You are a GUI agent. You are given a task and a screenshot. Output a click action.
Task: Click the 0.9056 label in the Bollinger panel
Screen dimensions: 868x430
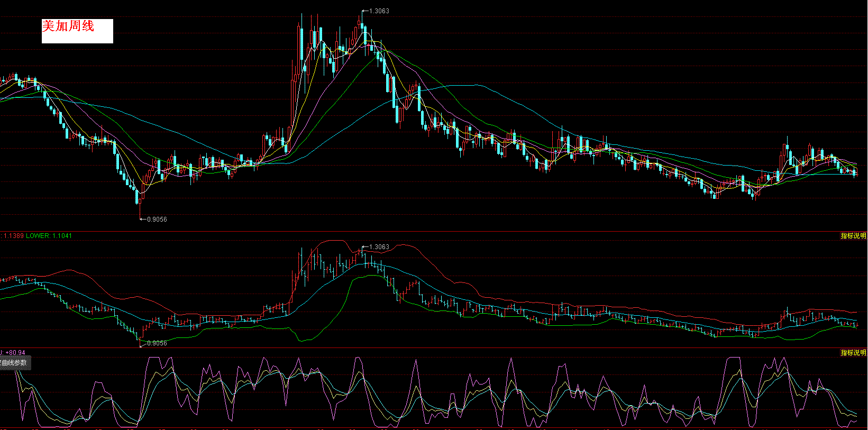click(x=157, y=343)
